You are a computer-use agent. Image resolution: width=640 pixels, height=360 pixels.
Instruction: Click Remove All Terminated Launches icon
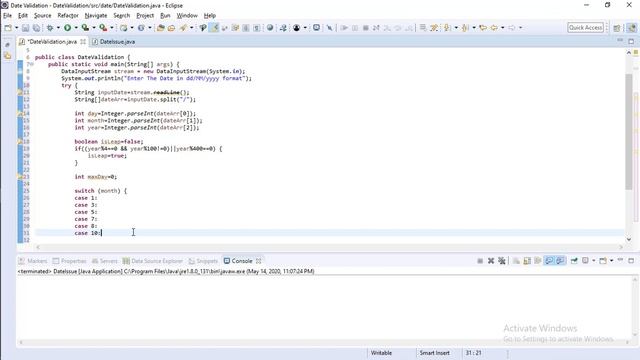tap(502, 261)
